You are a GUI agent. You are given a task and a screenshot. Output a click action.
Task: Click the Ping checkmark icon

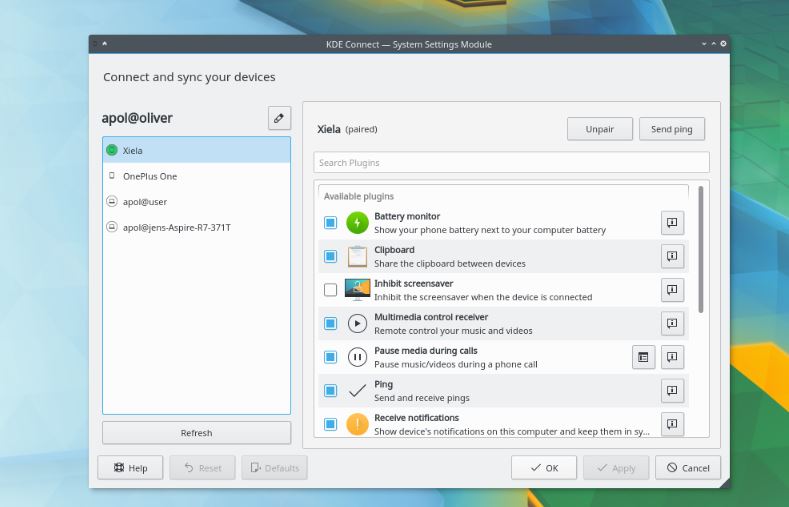[x=357, y=391]
